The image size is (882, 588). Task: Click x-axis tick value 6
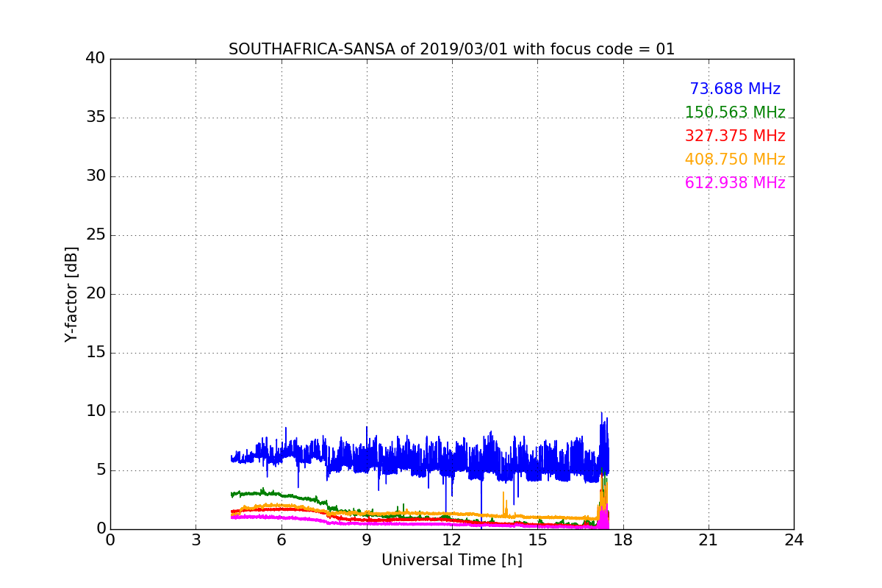(281, 540)
